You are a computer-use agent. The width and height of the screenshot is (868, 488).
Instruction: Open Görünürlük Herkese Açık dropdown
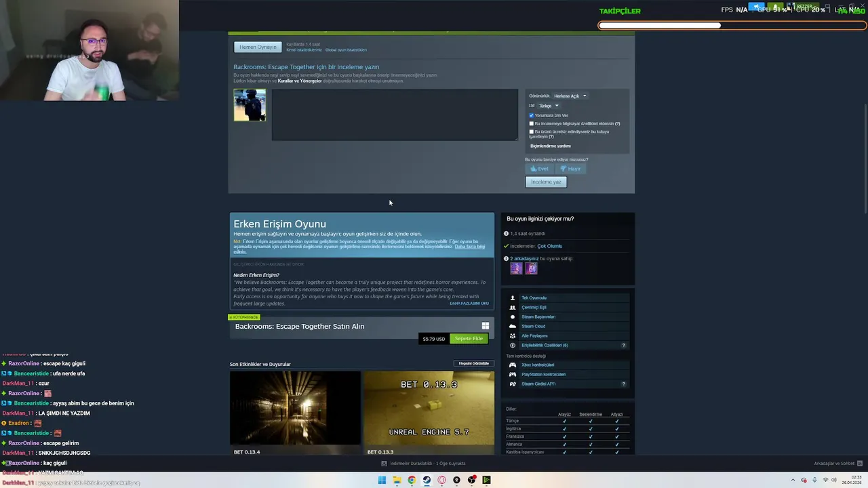[x=570, y=96]
